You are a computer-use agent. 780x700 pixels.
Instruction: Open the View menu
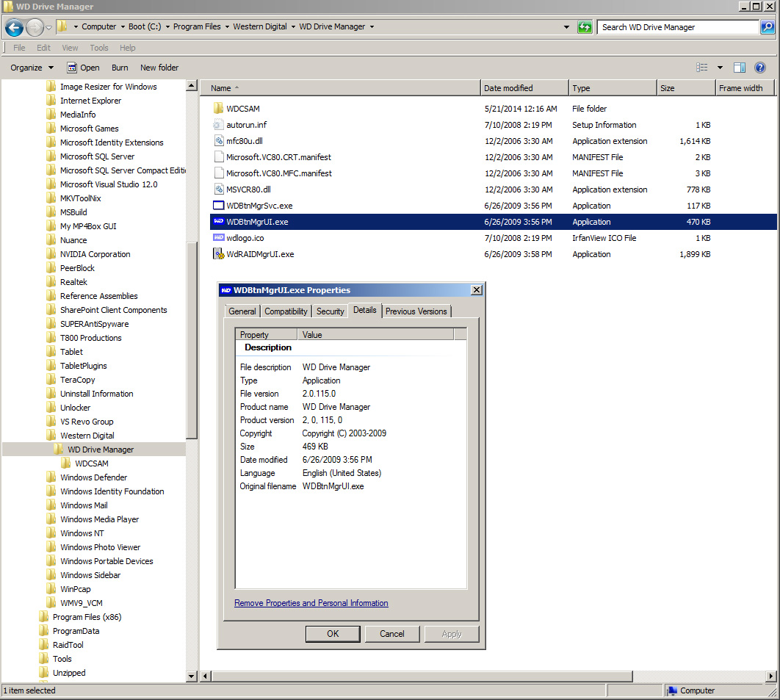pyautogui.click(x=70, y=48)
